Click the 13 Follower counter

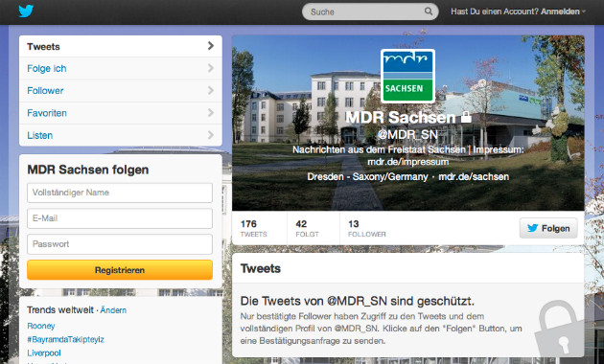[366, 228]
